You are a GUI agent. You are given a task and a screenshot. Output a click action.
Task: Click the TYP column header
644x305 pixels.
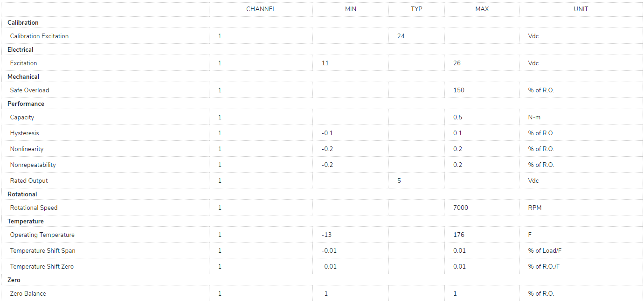click(416, 9)
